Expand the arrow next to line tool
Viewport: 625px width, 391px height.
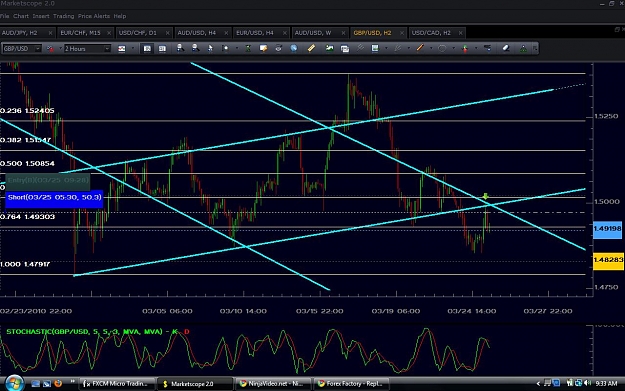pos(431,49)
